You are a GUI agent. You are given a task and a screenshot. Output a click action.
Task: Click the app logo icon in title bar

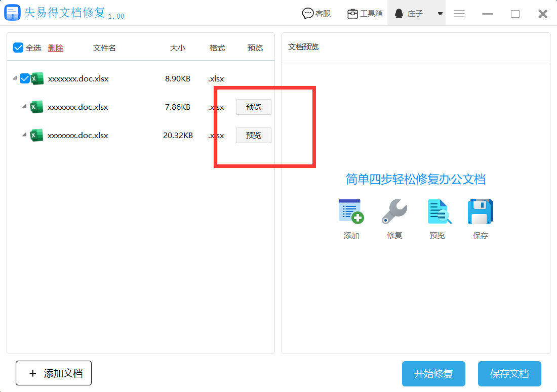click(x=12, y=13)
